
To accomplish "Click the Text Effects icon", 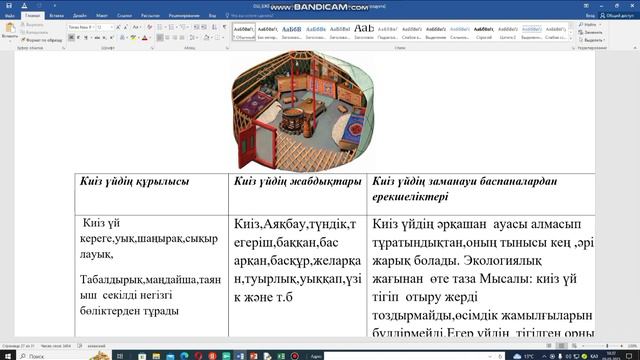I will pos(122,38).
